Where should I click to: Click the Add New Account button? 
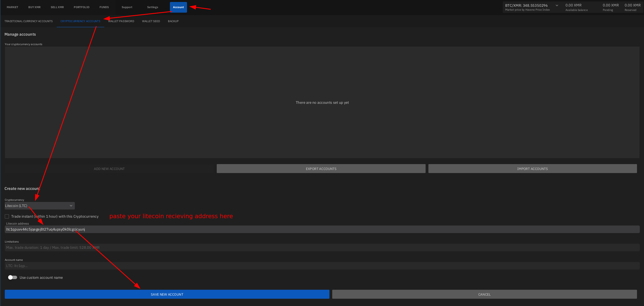(109, 169)
